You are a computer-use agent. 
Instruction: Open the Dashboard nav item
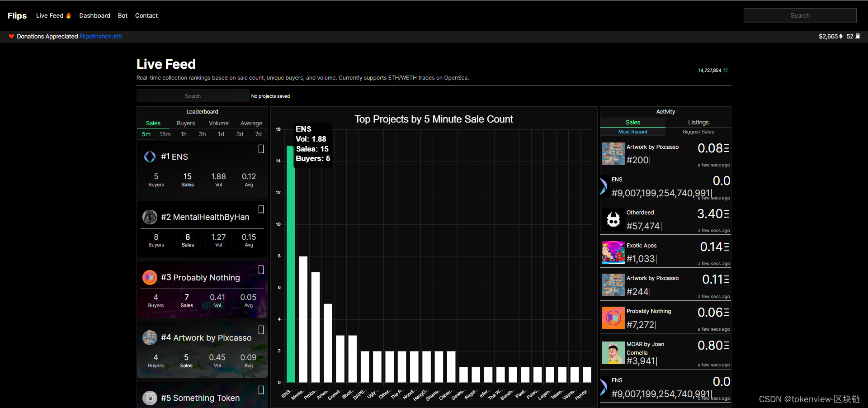pos(94,15)
